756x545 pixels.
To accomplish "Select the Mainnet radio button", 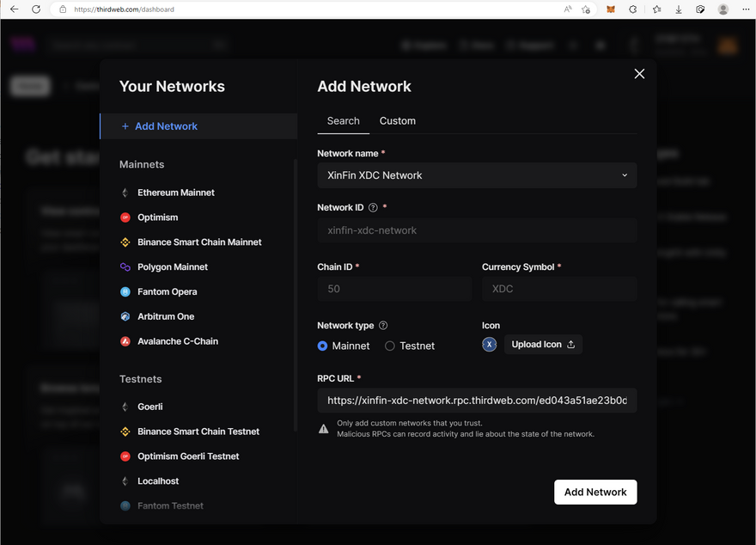I will (322, 346).
